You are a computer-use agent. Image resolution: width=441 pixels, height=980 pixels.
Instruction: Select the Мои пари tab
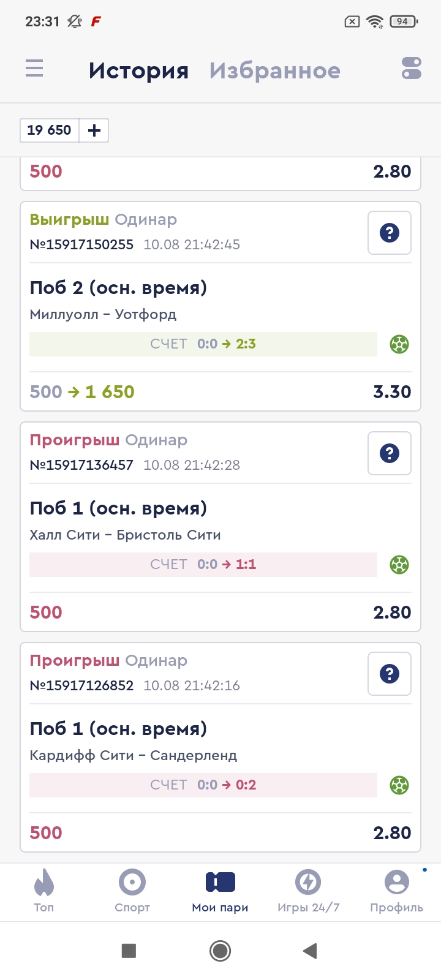coord(221,891)
